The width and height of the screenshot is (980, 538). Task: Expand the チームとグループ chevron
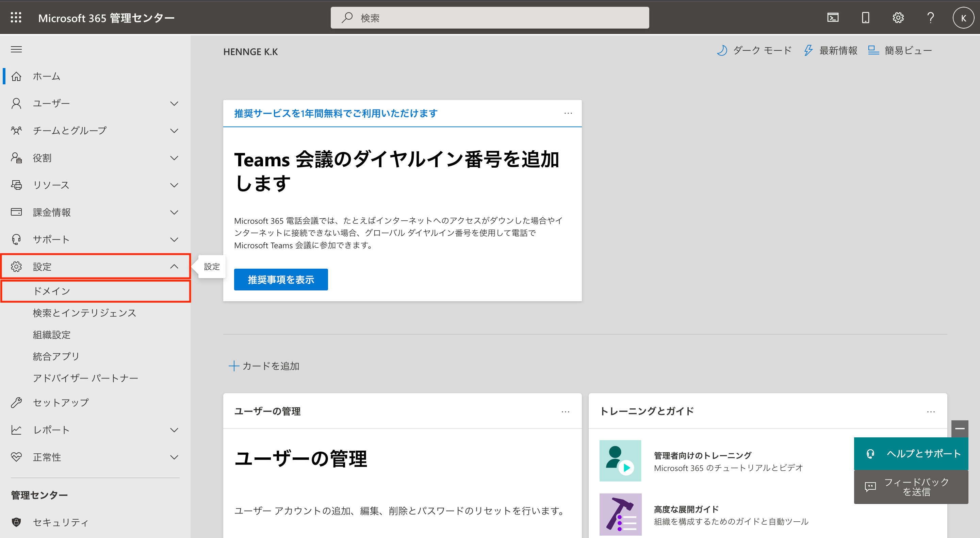[x=174, y=131]
